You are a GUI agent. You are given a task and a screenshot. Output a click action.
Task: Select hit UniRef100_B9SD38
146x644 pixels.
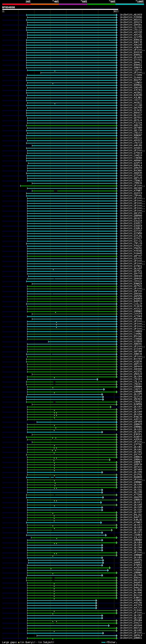(x=131, y=53)
